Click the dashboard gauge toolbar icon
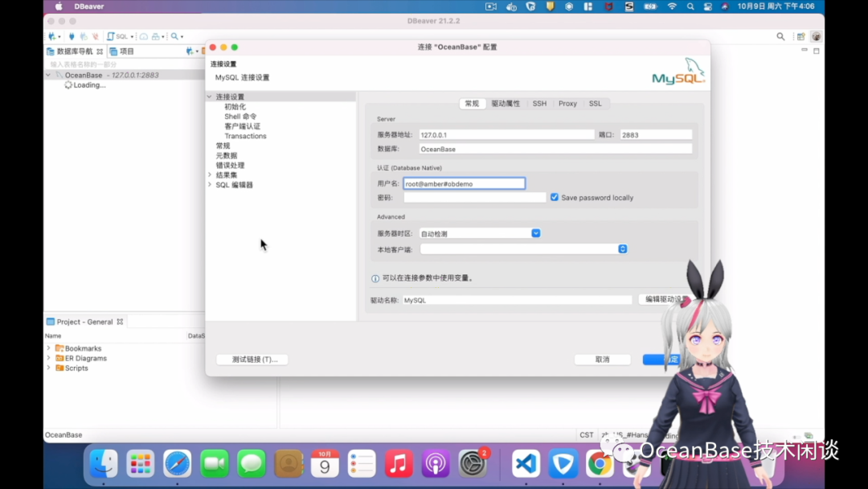The image size is (868, 489). click(143, 36)
